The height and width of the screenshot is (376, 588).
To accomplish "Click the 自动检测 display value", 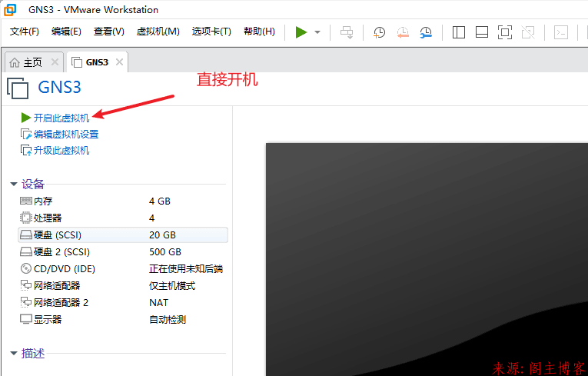I will pos(168,319).
